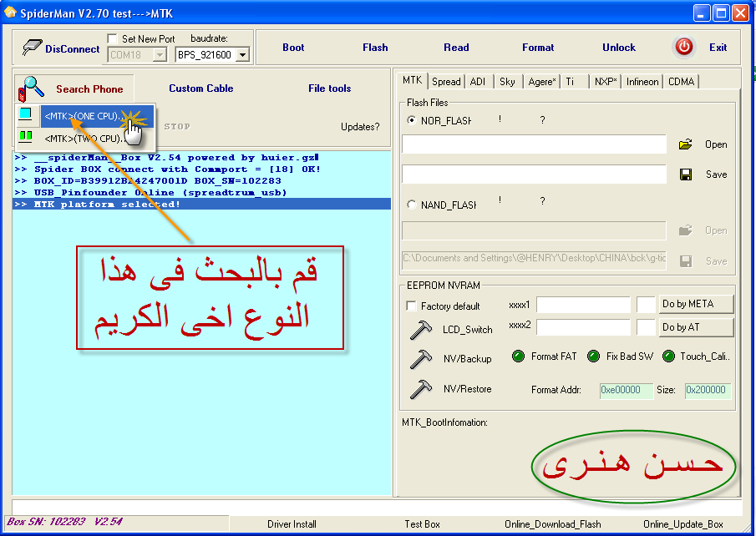Click the Flash button
The width and height of the screenshot is (756, 536).
tap(375, 48)
